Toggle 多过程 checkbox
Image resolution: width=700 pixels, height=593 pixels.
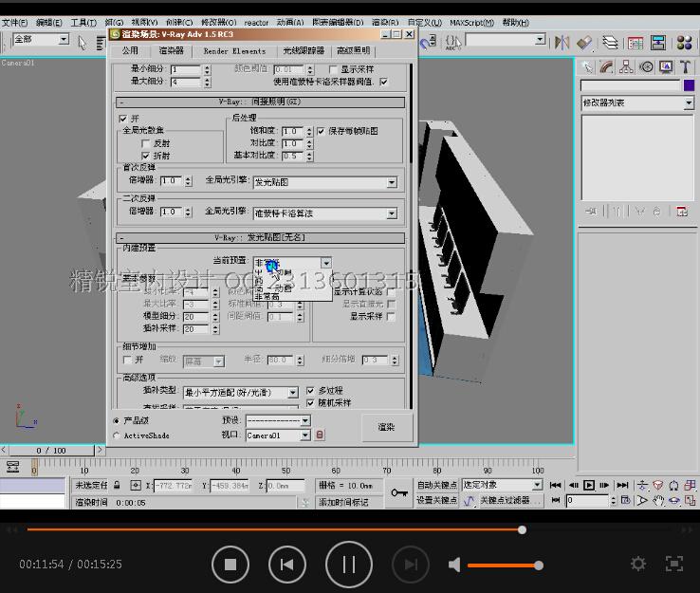310,391
